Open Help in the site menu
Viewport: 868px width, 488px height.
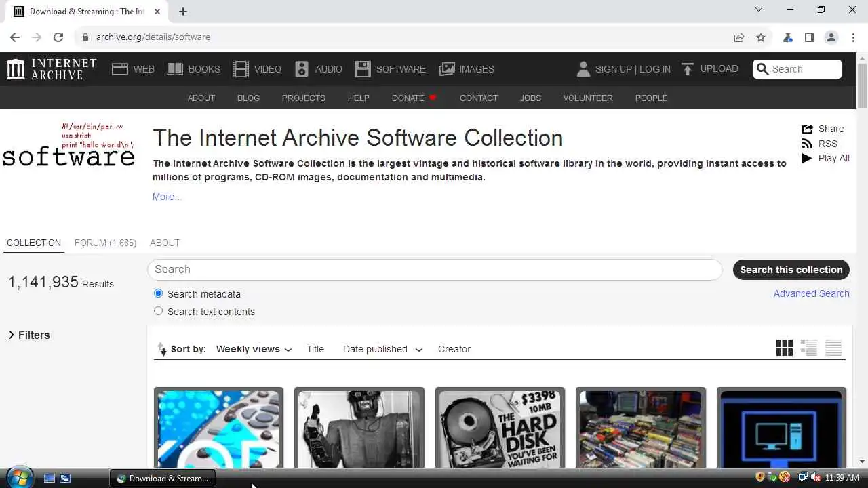(x=359, y=98)
